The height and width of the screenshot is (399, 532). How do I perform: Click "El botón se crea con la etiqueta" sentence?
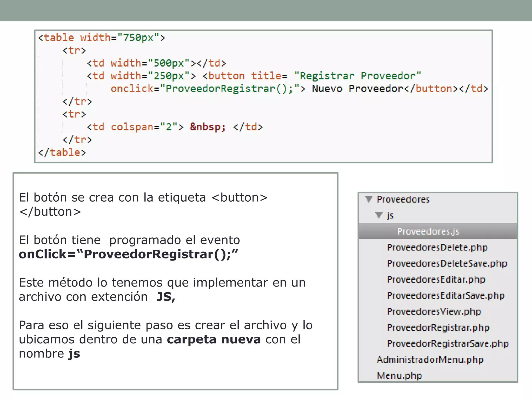tap(143, 204)
